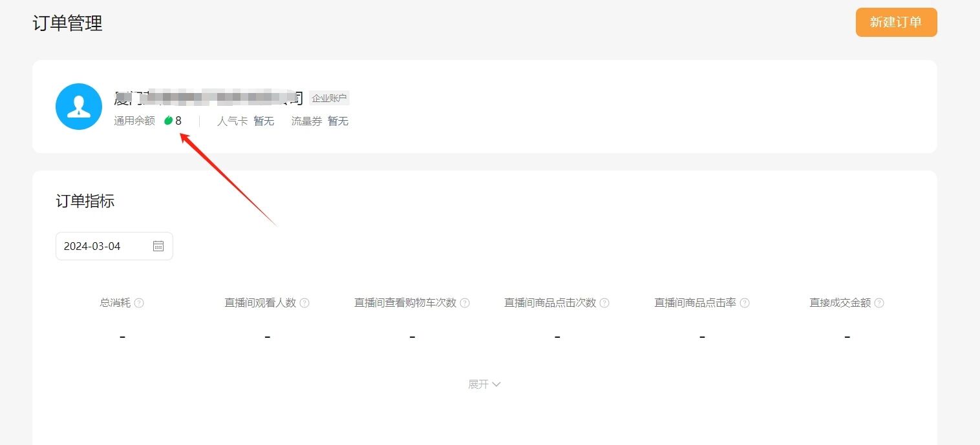Click 流量券 暂无 label

click(320, 121)
